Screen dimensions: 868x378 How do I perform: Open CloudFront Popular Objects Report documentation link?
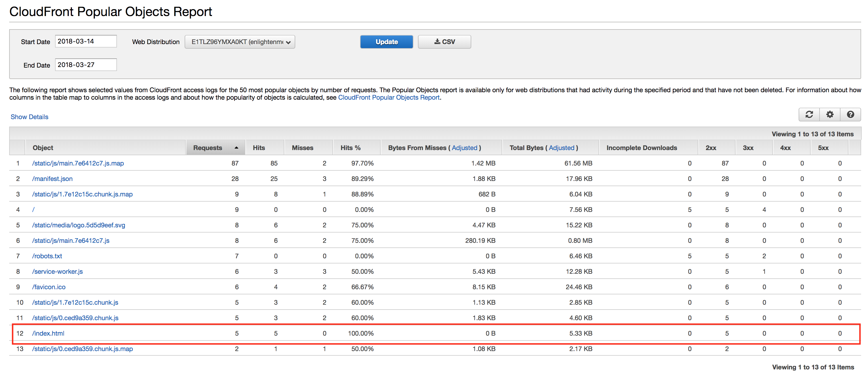388,98
